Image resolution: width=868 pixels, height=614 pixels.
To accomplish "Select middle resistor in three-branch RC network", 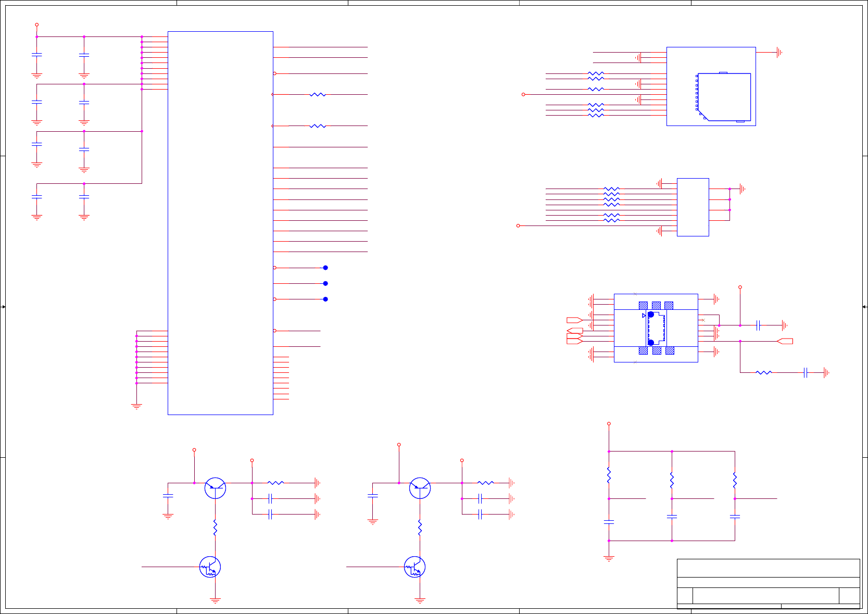I will pyautogui.click(x=672, y=480).
